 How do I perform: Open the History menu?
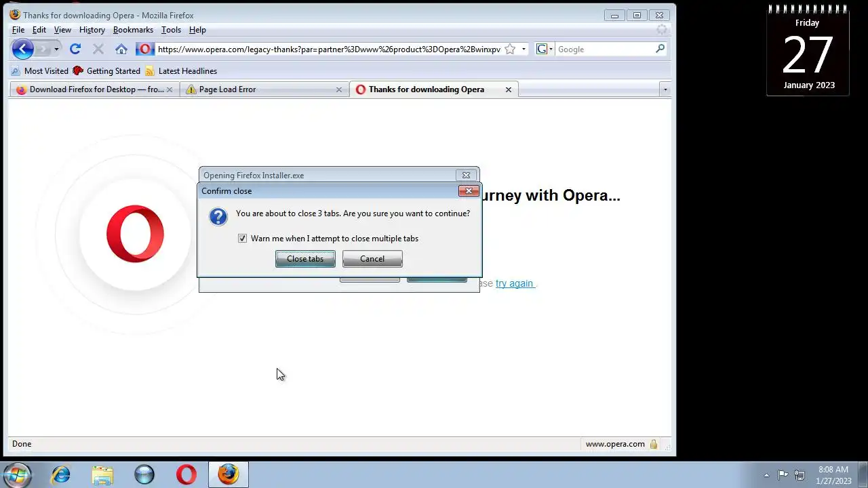point(92,30)
